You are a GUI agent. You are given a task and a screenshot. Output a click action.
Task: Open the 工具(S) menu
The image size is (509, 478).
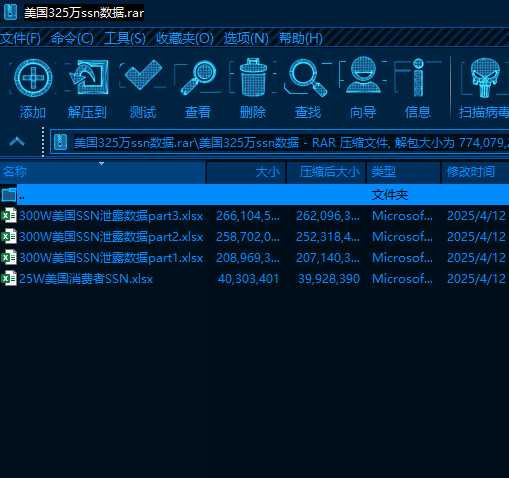(125, 38)
